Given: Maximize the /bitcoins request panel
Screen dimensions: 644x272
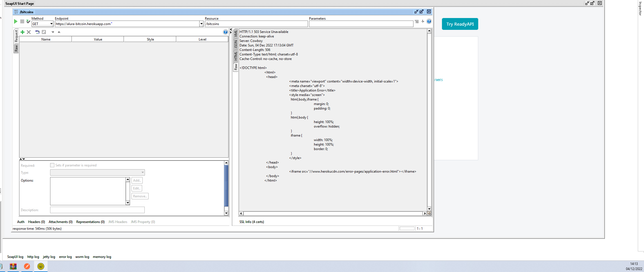Looking at the screenshot, I should pyautogui.click(x=422, y=12).
